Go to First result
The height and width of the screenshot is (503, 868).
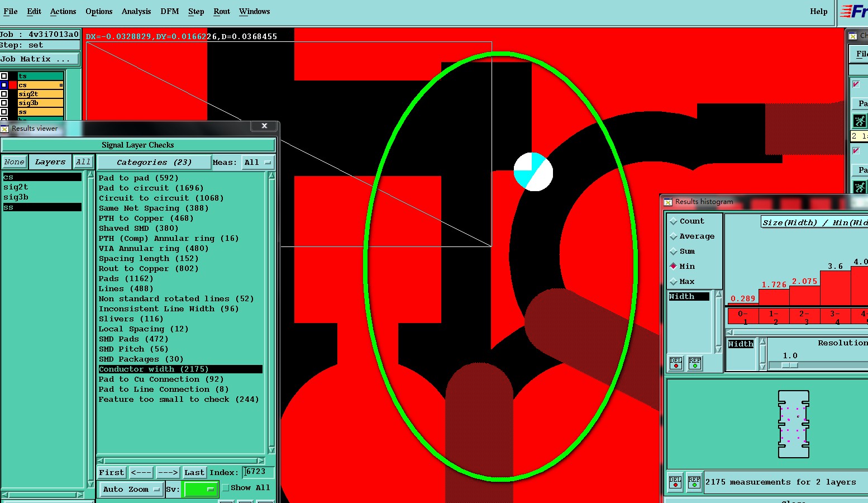[x=112, y=473]
